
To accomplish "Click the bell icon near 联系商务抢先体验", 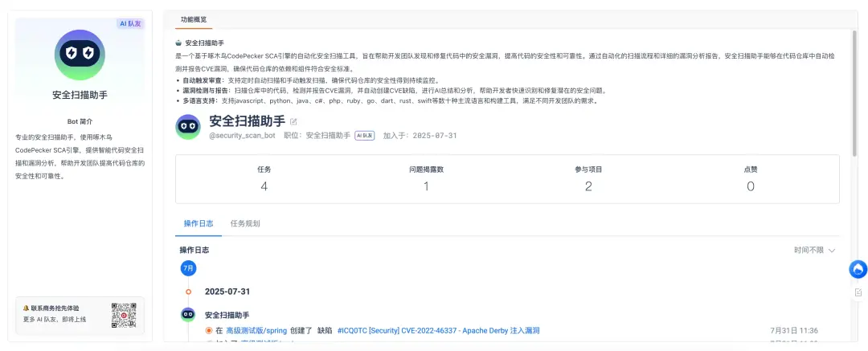I will coord(26,308).
